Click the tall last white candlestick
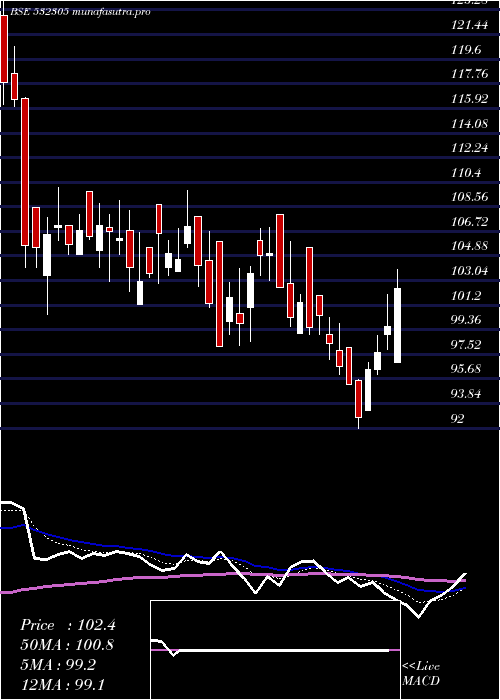 click(x=397, y=325)
